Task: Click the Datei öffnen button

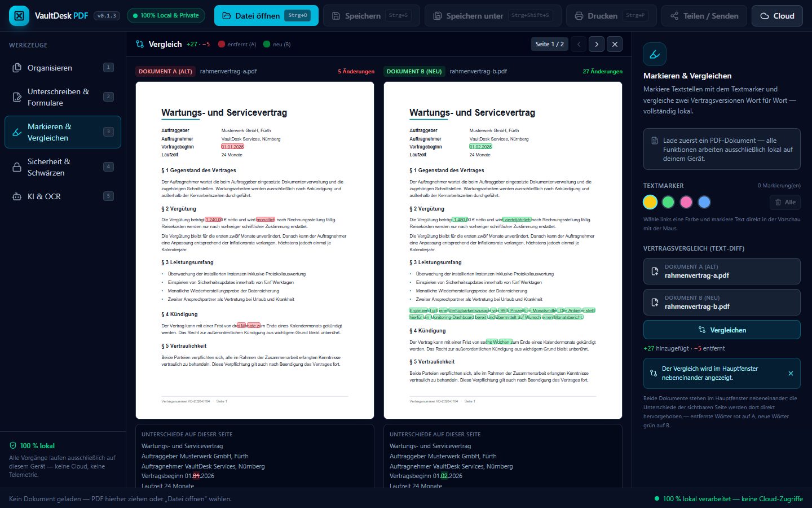Action: click(266, 16)
